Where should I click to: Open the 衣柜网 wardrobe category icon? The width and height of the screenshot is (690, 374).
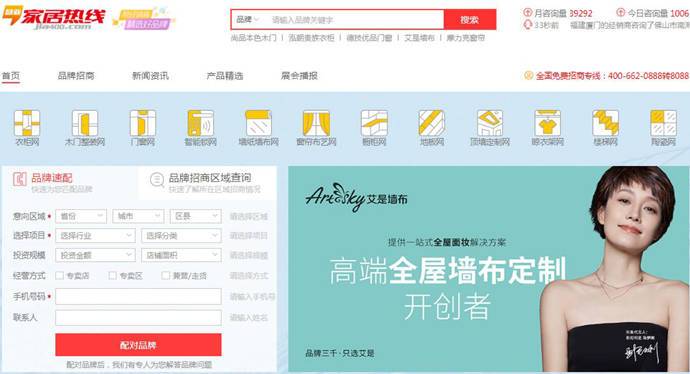coord(27,123)
